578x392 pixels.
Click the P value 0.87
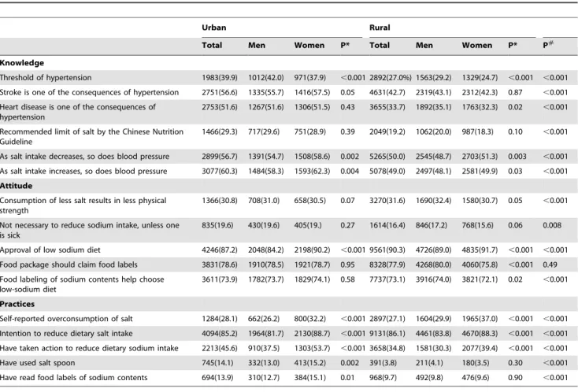point(515,92)
